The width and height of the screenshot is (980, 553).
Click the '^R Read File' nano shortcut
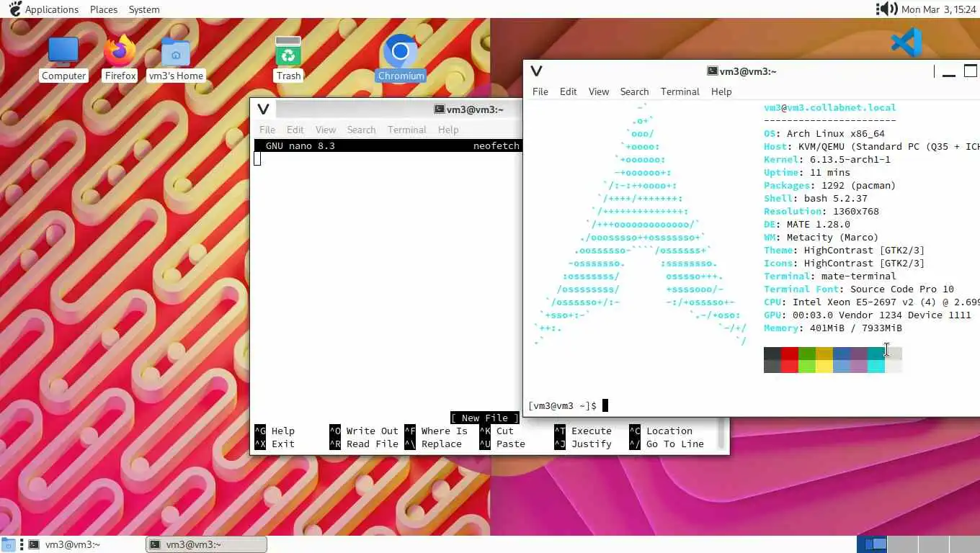click(x=364, y=444)
